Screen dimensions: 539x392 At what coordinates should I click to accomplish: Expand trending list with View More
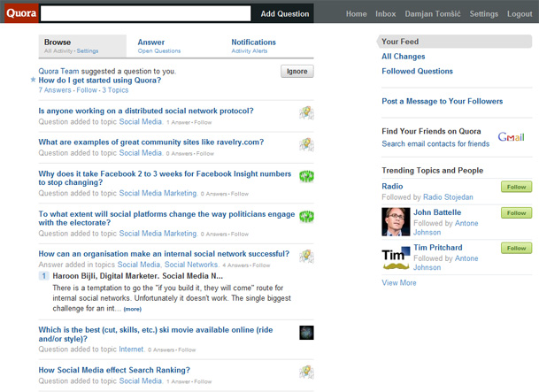(x=398, y=283)
